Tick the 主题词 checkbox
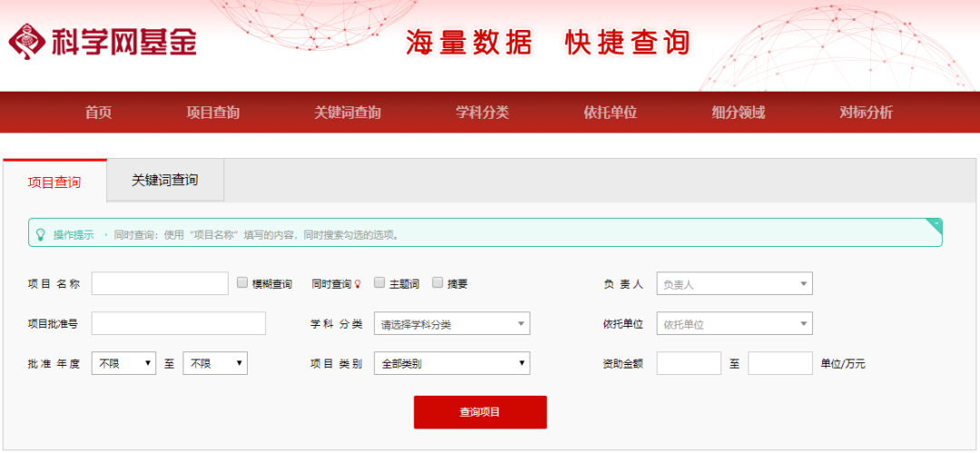980x453 pixels. click(379, 283)
